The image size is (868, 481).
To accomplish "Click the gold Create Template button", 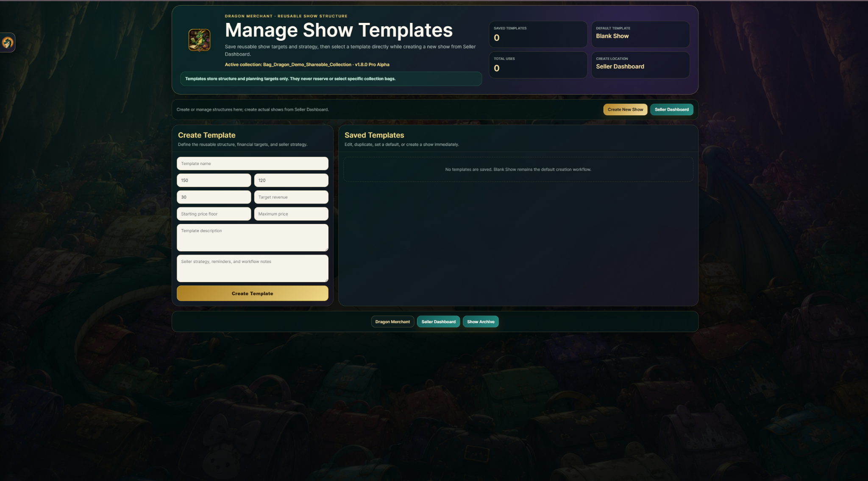I will [x=253, y=294].
